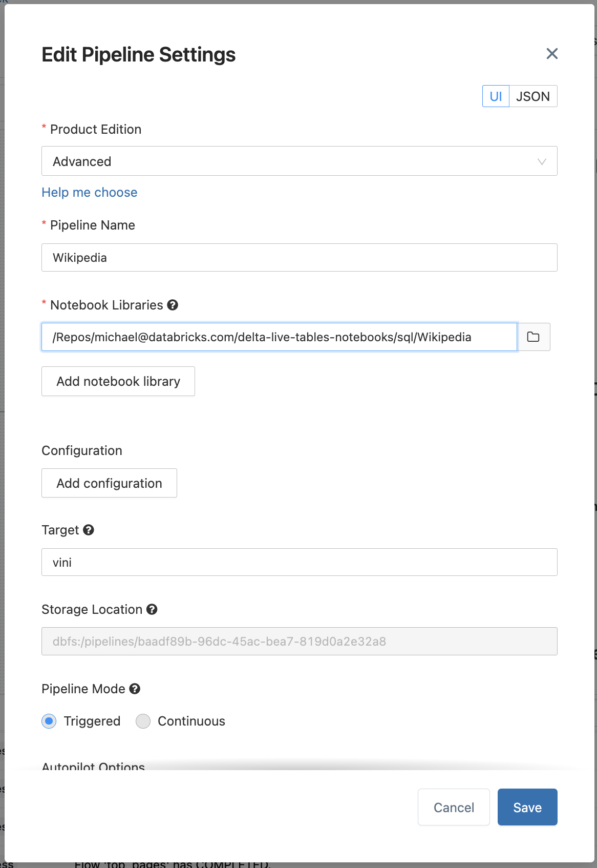Open the Help me choose link
The image size is (597, 868).
point(90,192)
